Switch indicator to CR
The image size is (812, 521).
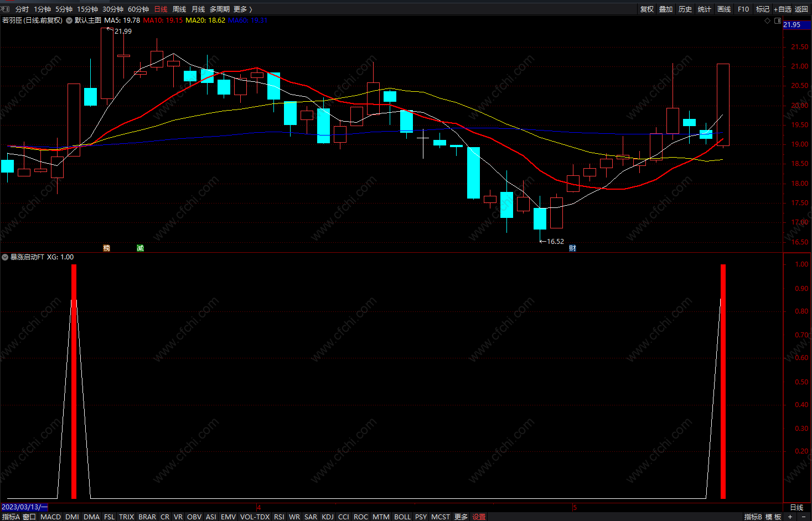(165, 517)
